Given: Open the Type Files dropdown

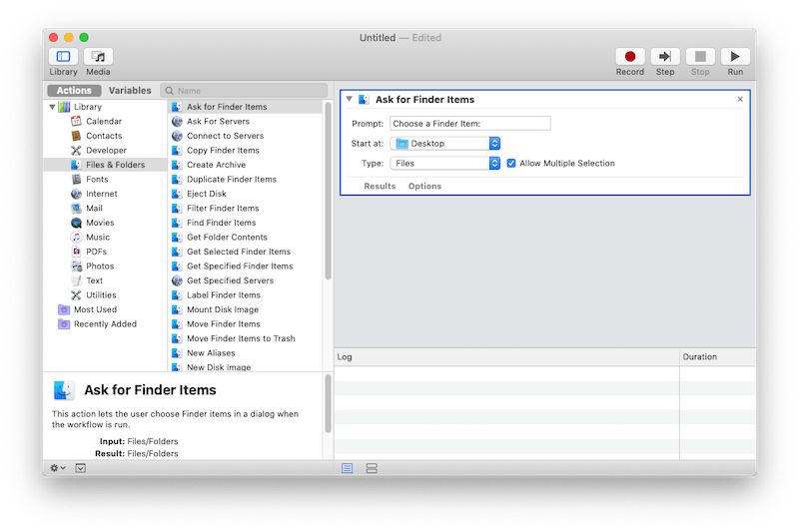Looking at the screenshot, I should click(444, 164).
